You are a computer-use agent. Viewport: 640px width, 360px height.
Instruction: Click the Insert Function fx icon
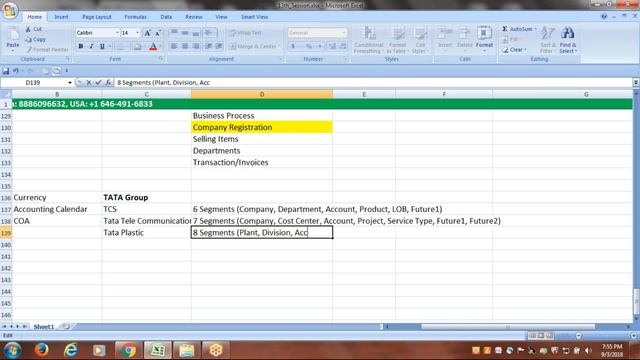108,82
